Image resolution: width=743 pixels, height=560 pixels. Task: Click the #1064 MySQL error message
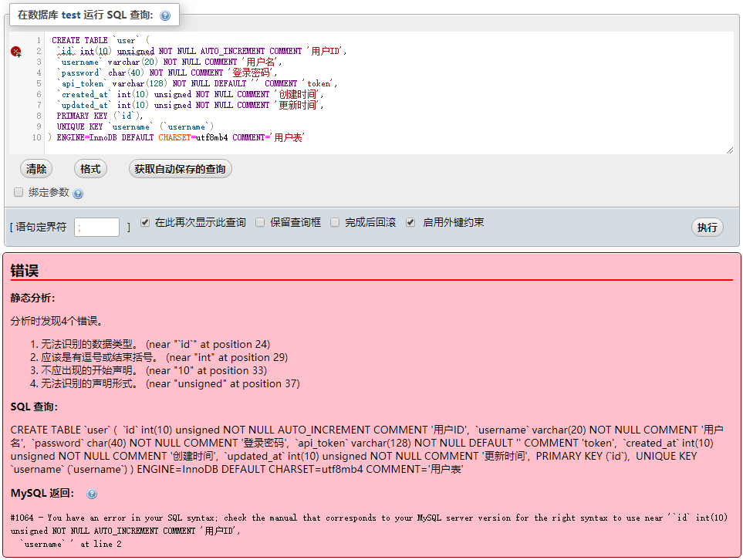click(369, 531)
